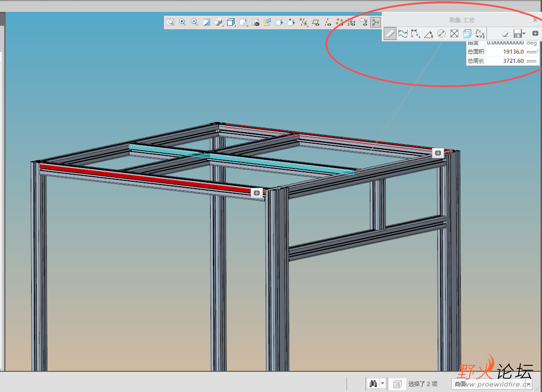Select the Volume measure tool
The image size is (542, 392).
pyautogui.click(x=467, y=34)
